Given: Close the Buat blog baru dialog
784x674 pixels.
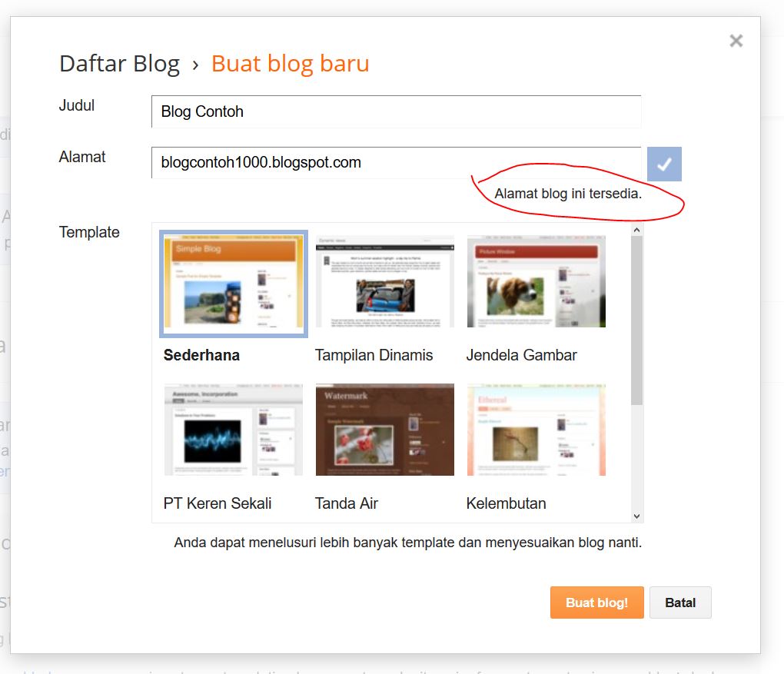Looking at the screenshot, I should pos(736,41).
